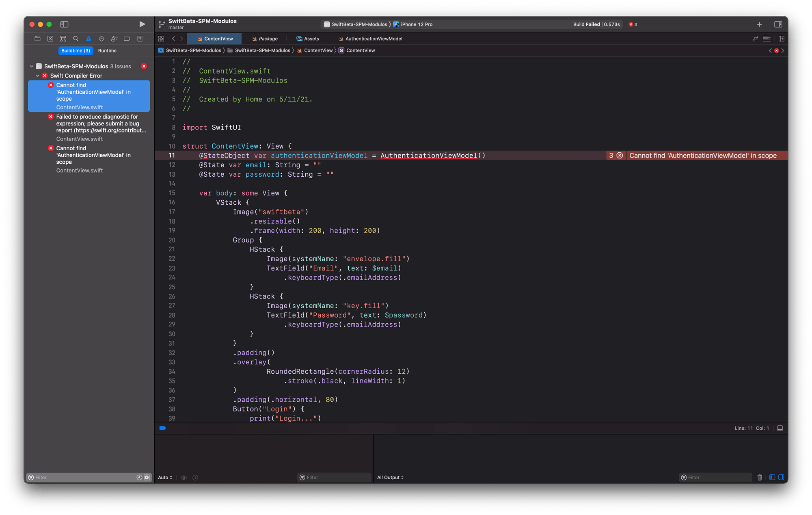Switch to the Package editor tab
Screen dimensions: 812x515
(x=264, y=39)
